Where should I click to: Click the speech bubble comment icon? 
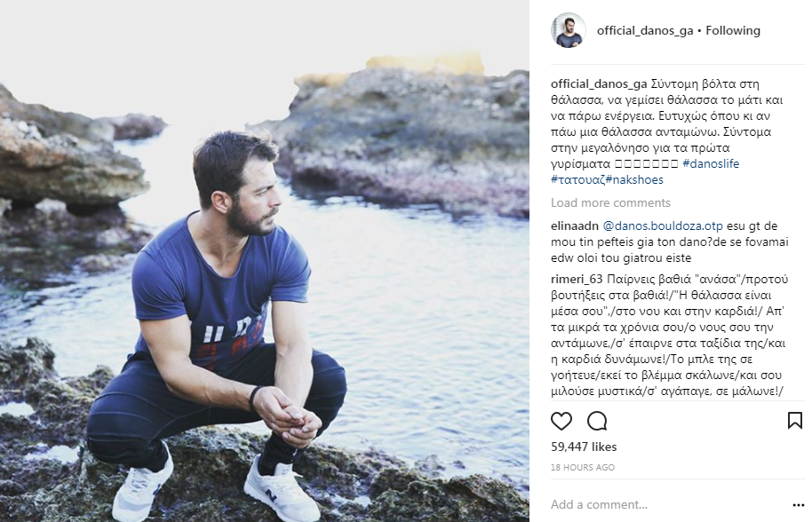coord(597,421)
